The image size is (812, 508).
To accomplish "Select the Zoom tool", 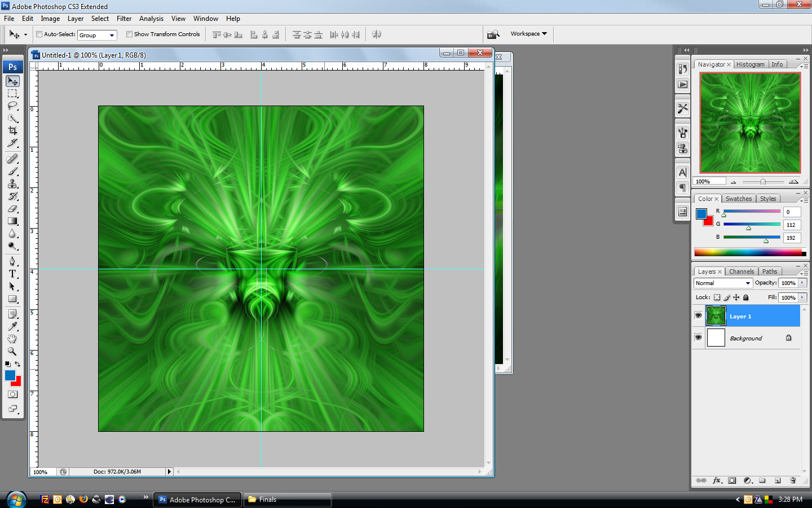I will click(12, 351).
